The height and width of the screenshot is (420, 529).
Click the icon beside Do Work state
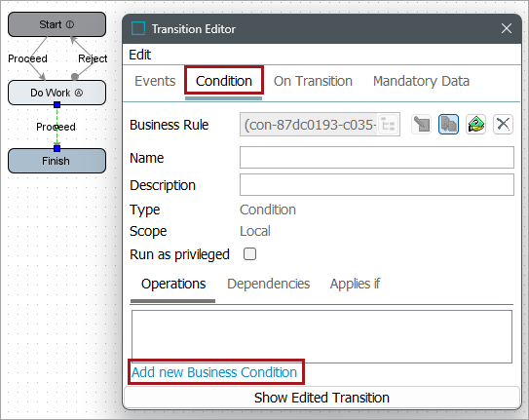[79, 93]
